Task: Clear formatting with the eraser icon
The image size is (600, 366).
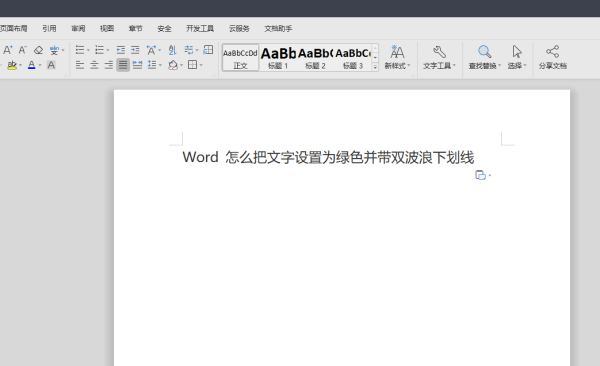Action: [38, 50]
